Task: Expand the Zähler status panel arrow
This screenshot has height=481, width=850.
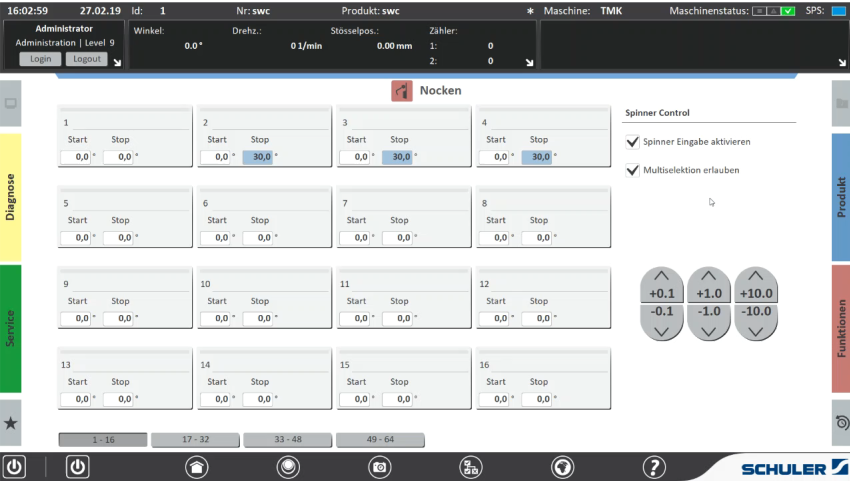Action: tap(529, 63)
